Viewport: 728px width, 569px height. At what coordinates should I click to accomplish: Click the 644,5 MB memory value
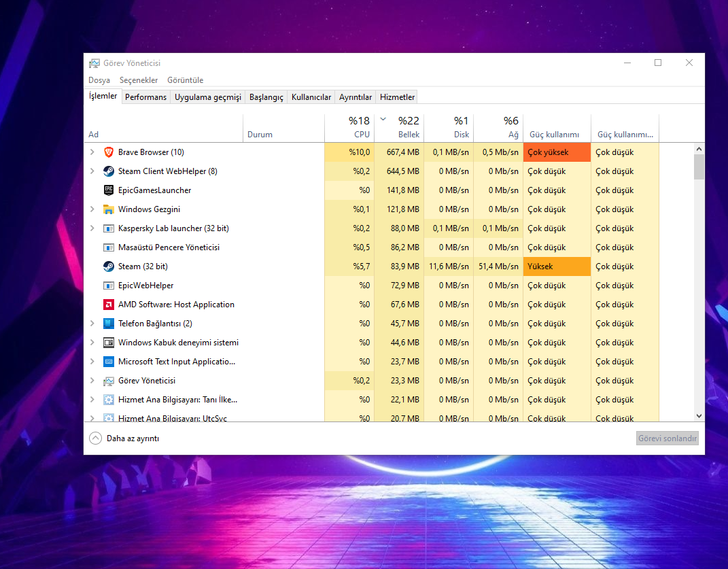pyautogui.click(x=403, y=171)
